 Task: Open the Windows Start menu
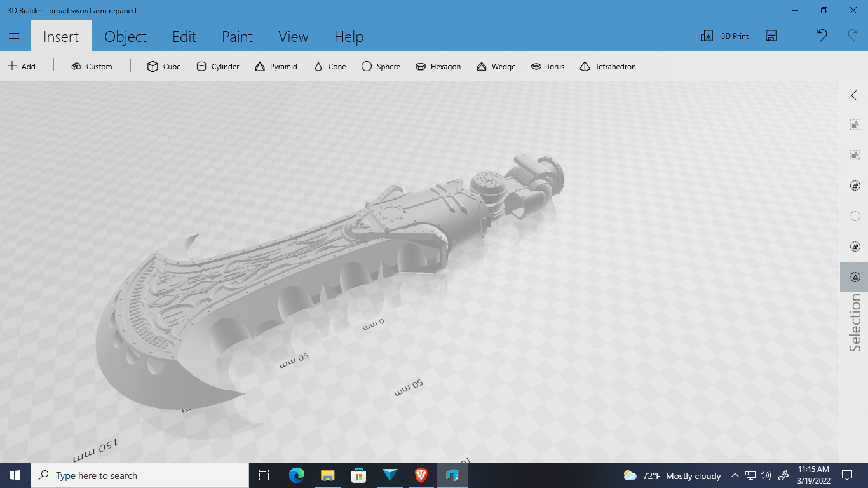coord(15,475)
